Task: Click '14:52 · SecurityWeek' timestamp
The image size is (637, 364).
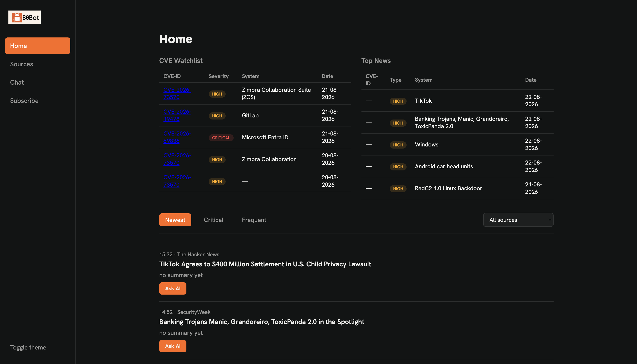Action: coord(185,312)
